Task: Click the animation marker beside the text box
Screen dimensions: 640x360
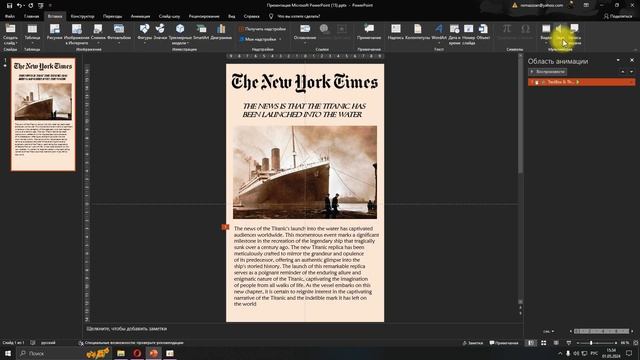Action: click(225, 227)
